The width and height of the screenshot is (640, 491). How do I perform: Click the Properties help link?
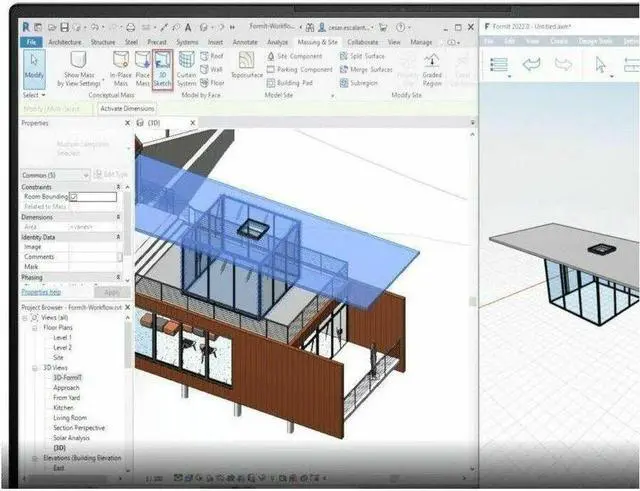40,292
